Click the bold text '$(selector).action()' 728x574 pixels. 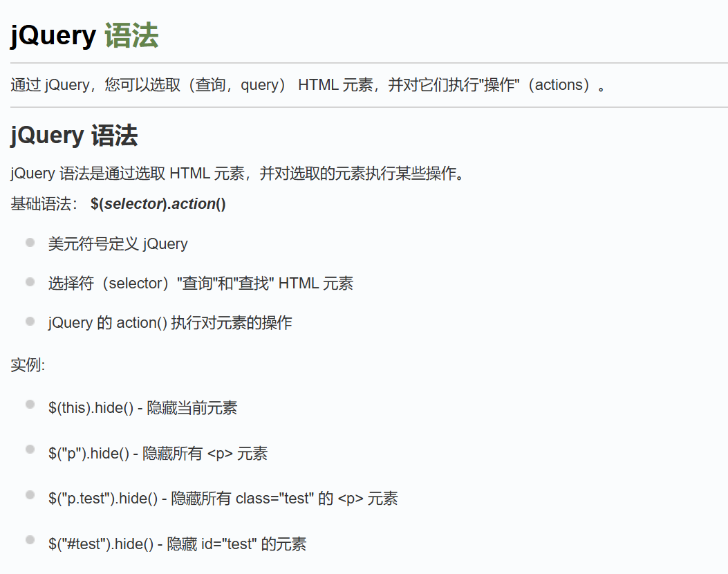pyautogui.click(x=158, y=204)
